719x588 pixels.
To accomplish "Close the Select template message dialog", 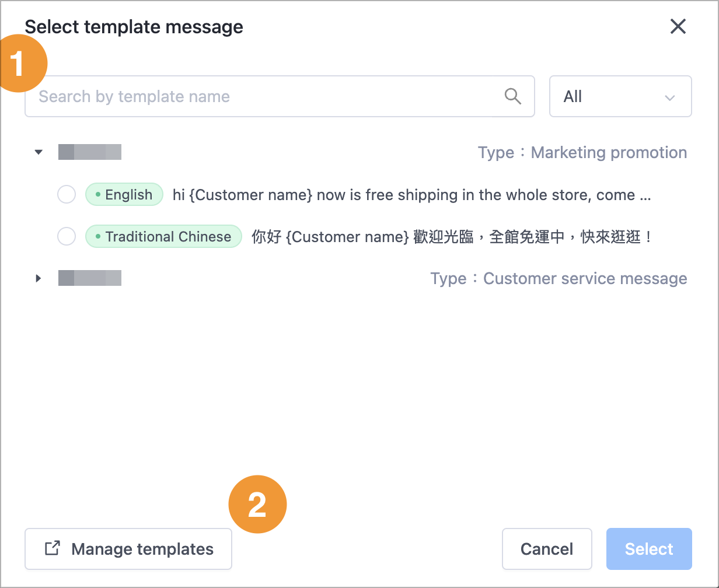I will pyautogui.click(x=678, y=26).
